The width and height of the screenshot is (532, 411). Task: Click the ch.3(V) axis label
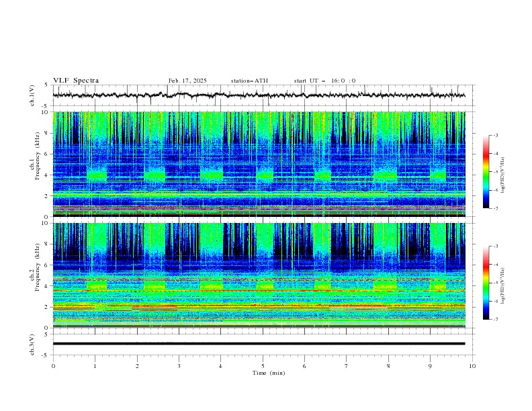click(32, 345)
